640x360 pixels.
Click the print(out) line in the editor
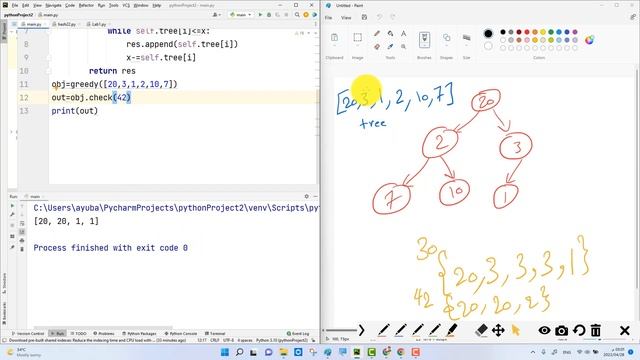[75, 111]
